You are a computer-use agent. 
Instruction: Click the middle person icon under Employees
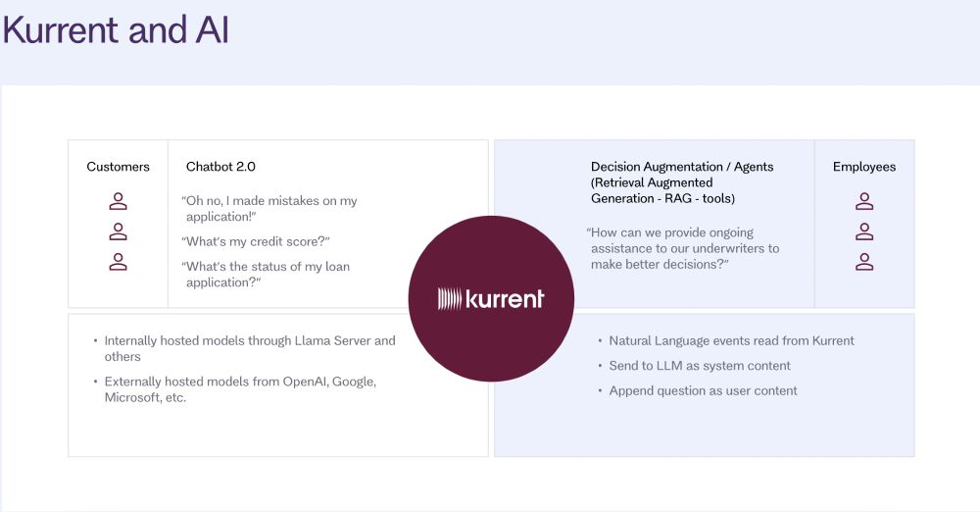(864, 231)
